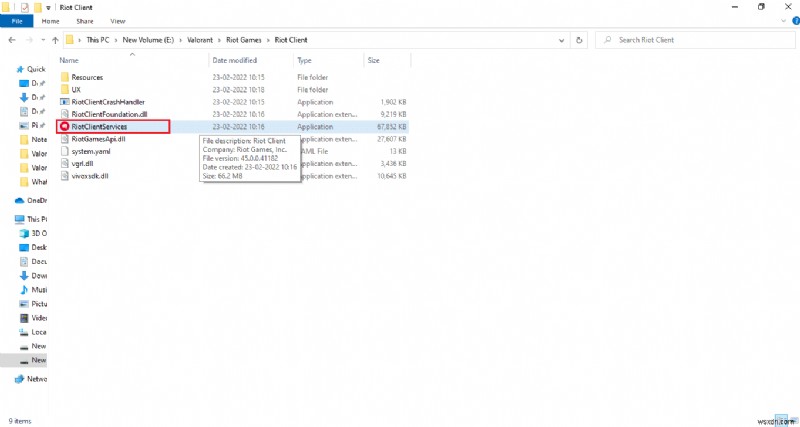Screen dimensions: 800x427
Task: Click the 1,902 KB size cell
Action: coord(393,102)
